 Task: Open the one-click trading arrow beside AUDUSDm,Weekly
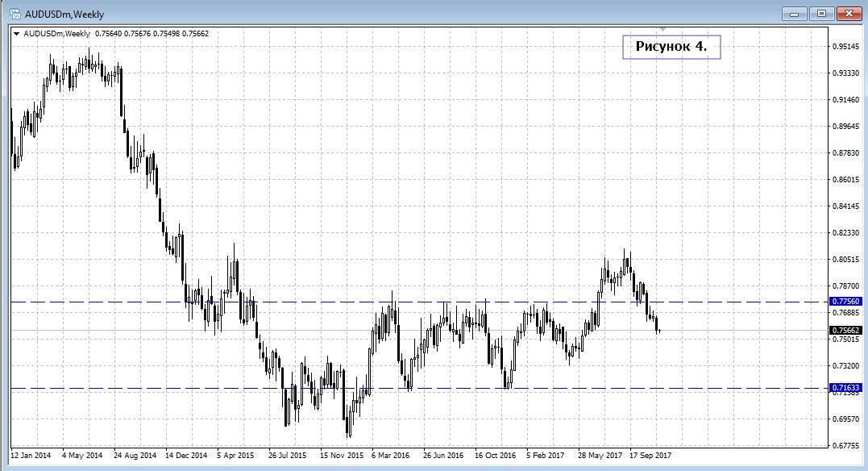(x=17, y=33)
